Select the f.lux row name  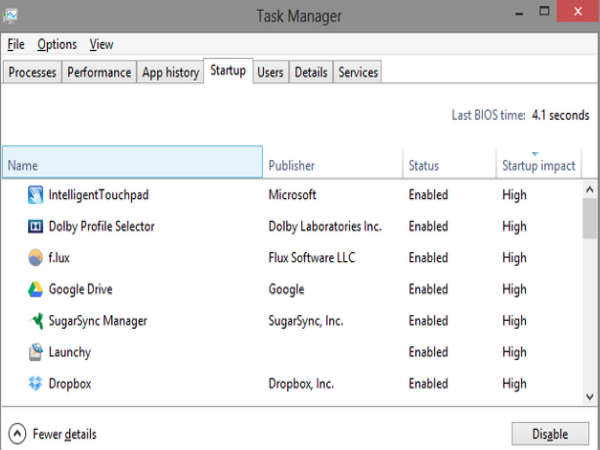coord(59,258)
